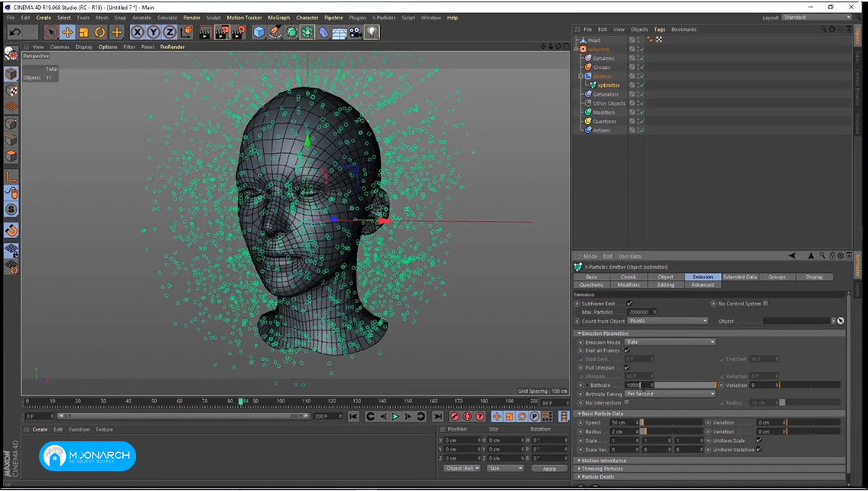Click the Make Editable icon
868x491 pixels.
(x=11, y=54)
